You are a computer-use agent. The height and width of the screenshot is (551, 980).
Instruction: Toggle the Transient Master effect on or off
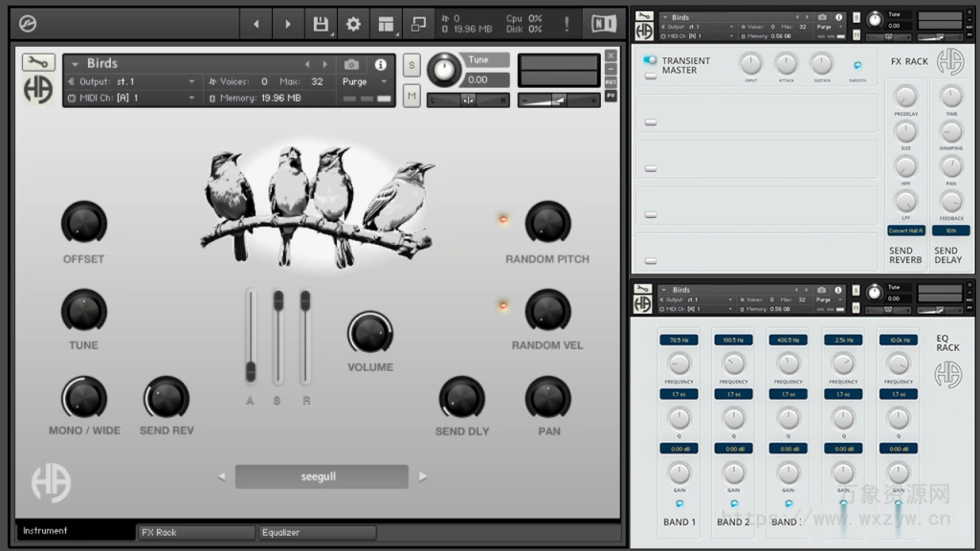(x=649, y=60)
